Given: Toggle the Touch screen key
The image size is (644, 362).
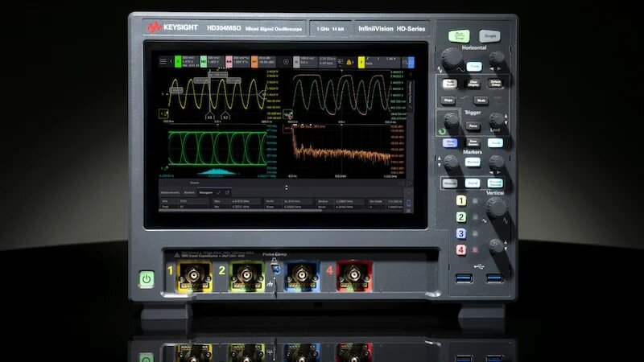Looking at the screenshot, I should click(x=495, y=143).
